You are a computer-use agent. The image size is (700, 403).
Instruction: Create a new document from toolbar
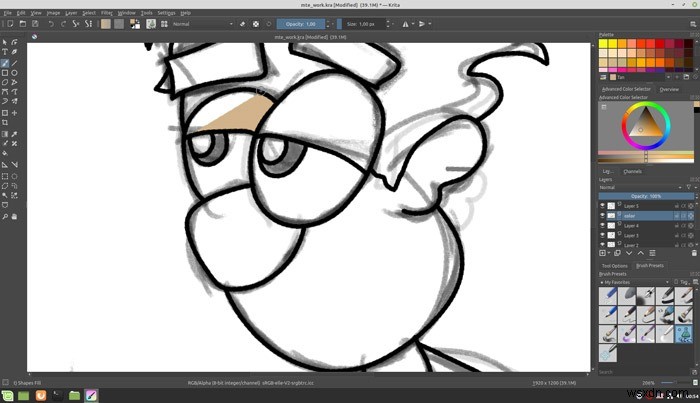coord(10,24)
